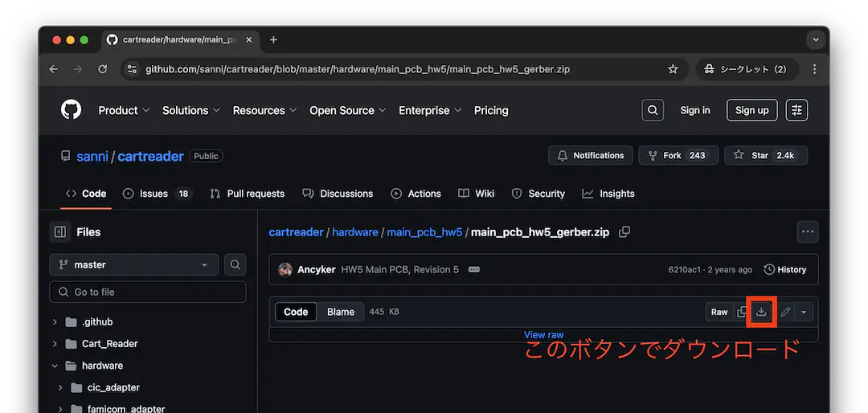Screen dimensions: 868x413
Task: Switch to the Wiki tab
Action: pos(476,194)
